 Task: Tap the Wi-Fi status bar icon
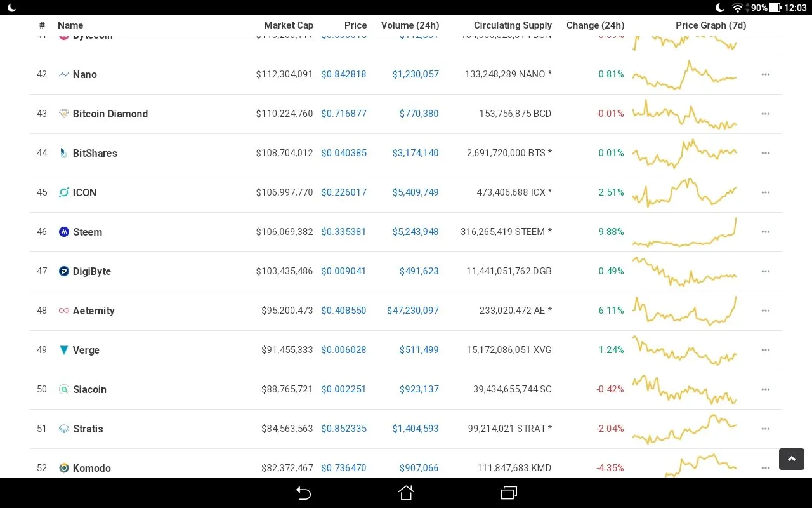pyautogui.click(x=737, y=8)
